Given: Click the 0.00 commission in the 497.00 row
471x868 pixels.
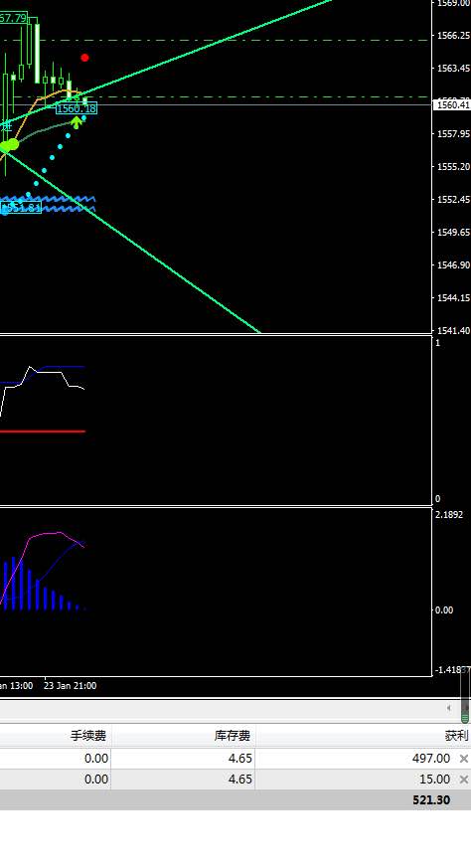Looking at the screenshot, I should pyautogui.click(x=96, y=759).
